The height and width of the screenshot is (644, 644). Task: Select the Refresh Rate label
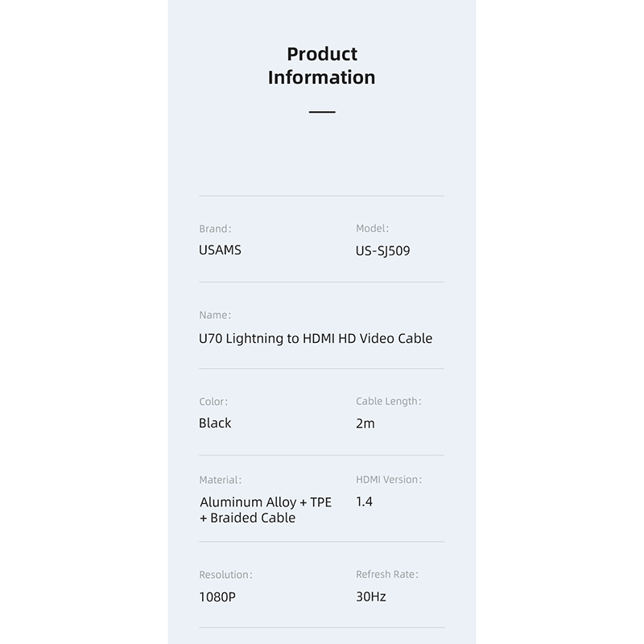(387, 575)
